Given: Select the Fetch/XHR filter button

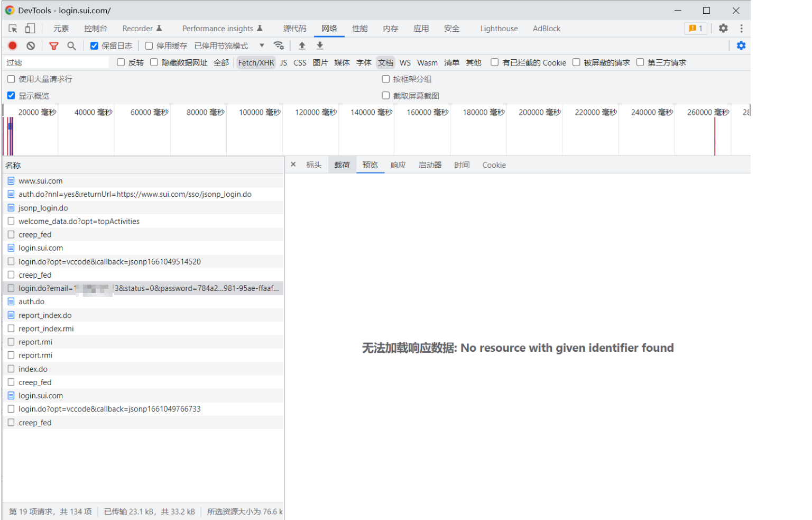Looking at the screenshot, I should pos(256,62).
